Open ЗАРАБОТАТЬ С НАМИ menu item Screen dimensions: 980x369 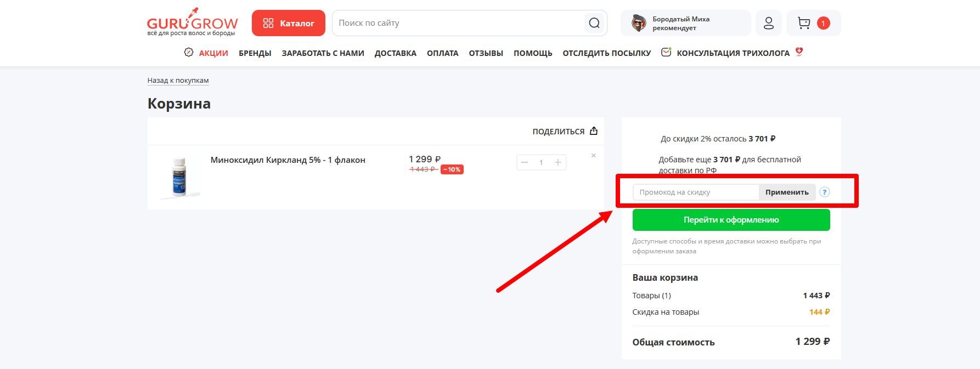pos(323,53)
